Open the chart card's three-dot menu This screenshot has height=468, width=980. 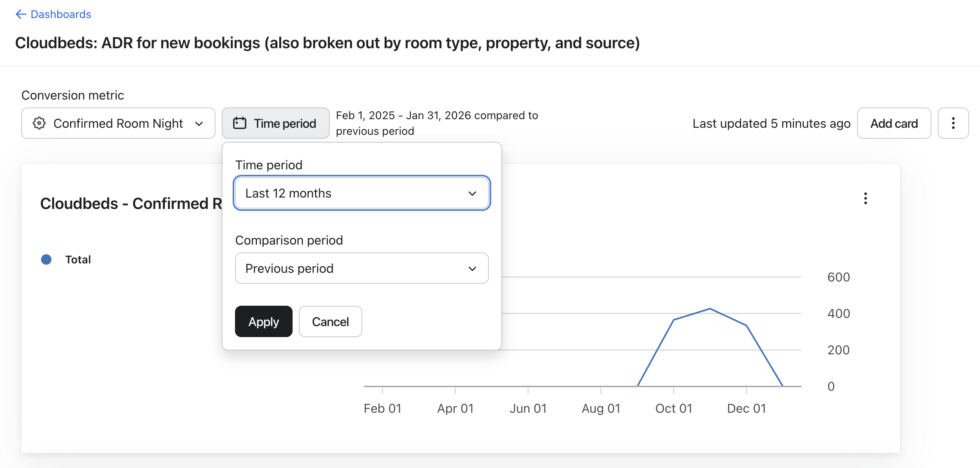[865, 198]
